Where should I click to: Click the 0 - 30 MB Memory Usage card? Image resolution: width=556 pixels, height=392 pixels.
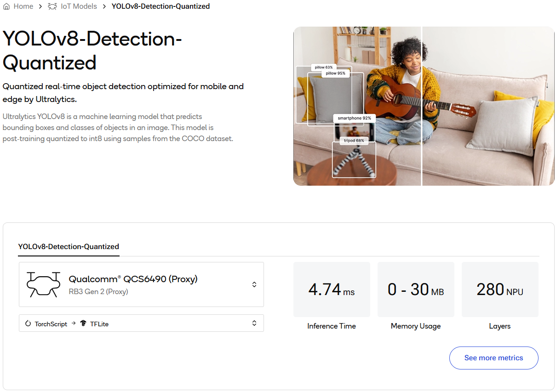416,290
